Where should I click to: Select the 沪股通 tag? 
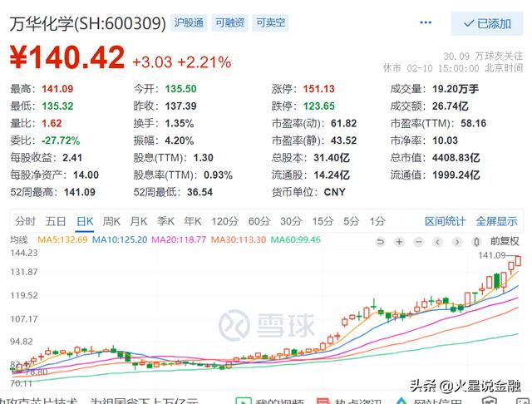189,22
